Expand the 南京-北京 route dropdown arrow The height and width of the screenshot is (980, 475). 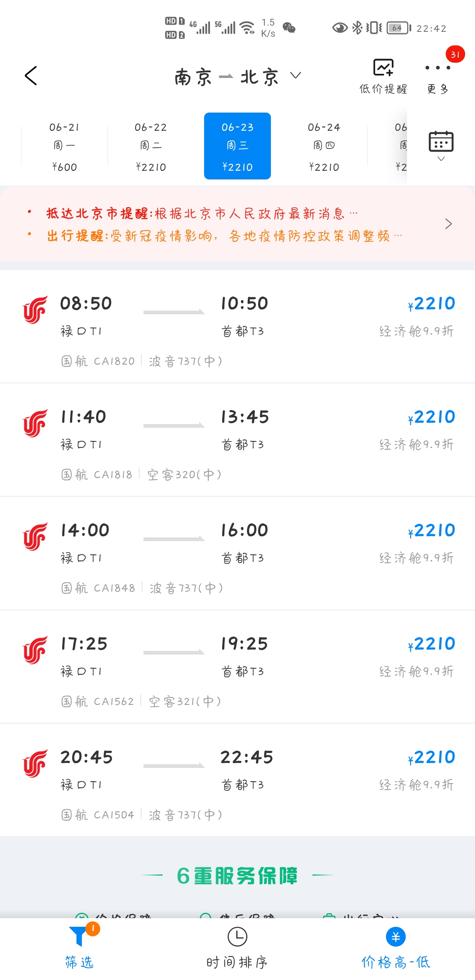296,75
